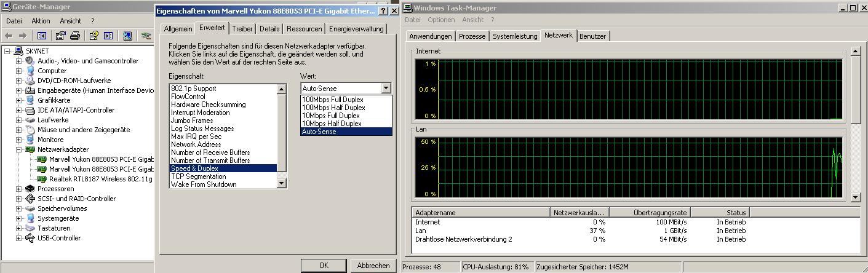Screen dimensions: 868x273
Task: Click down arrow of Task-Manager graph scrollbar
Action: tap(855, 197)
